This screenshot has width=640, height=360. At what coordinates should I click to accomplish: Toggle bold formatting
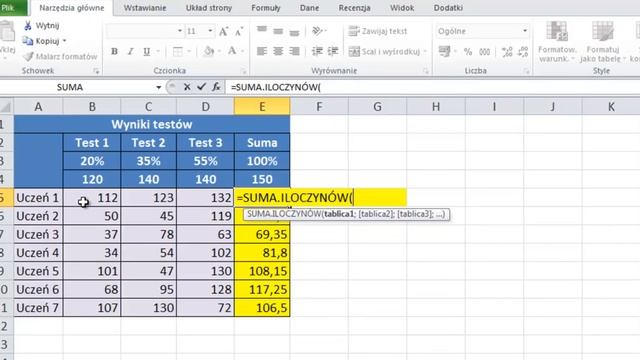tap(114, 51)
